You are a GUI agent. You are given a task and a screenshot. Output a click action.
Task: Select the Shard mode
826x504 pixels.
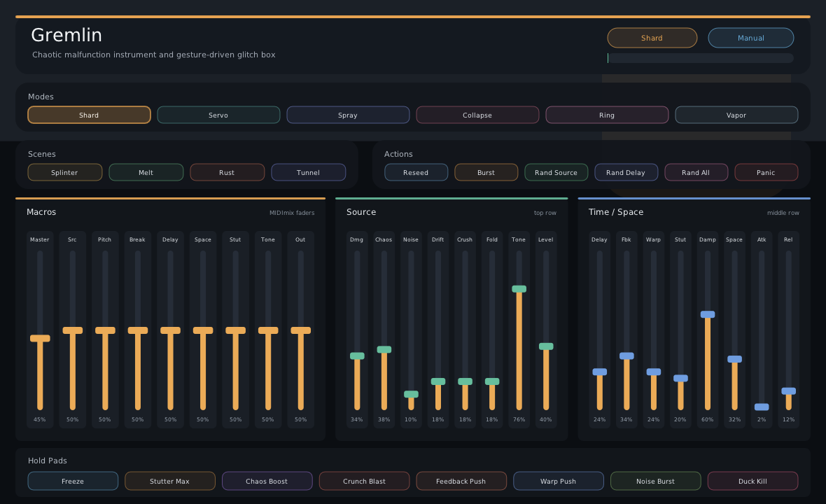pos(89,115)
